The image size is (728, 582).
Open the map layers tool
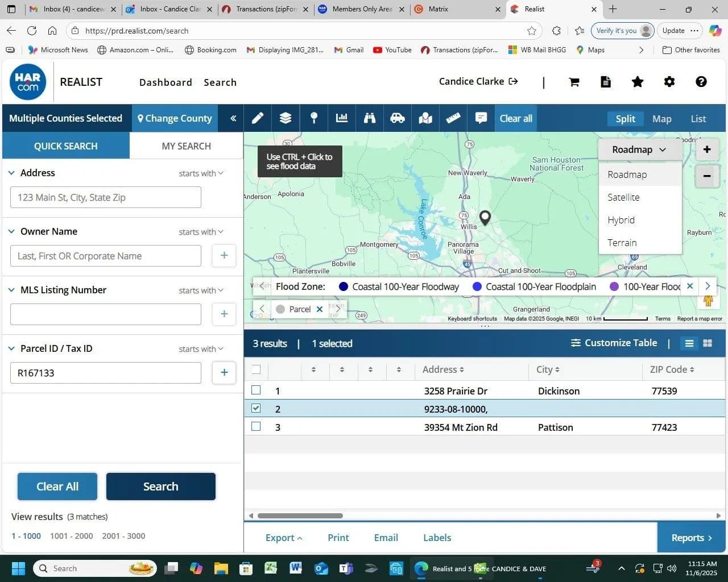tap(286, 118)
